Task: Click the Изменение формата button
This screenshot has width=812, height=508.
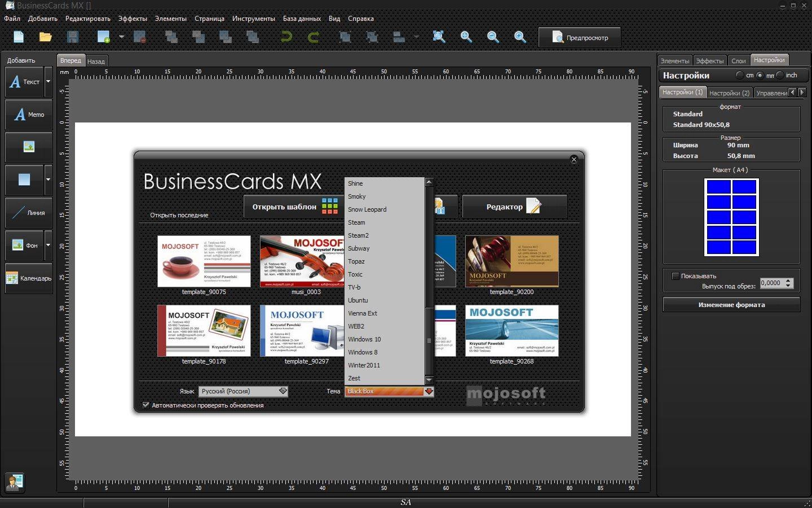Action: pos(731,305)
